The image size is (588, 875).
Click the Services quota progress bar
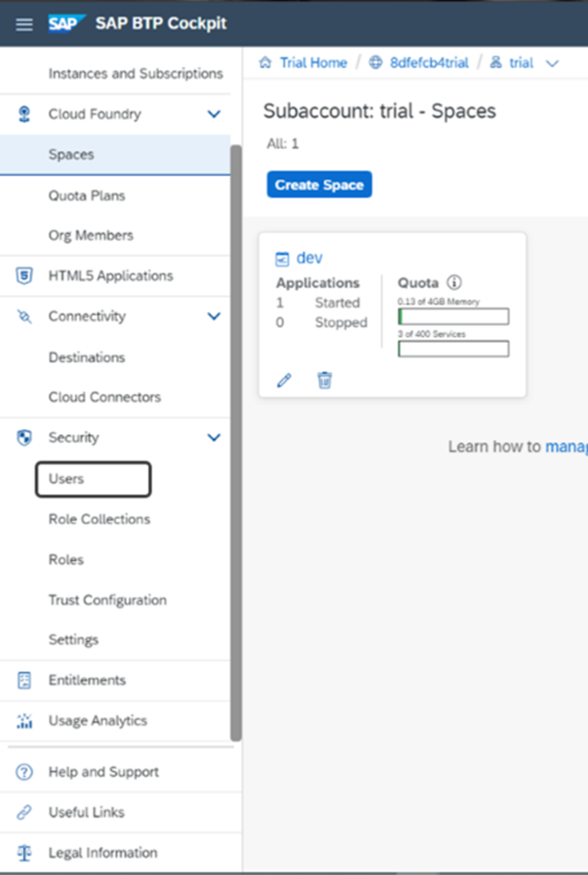coord(453,349)
